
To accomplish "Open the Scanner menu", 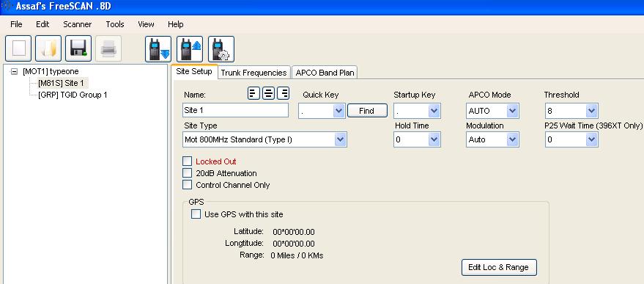I will pos(77,24).
